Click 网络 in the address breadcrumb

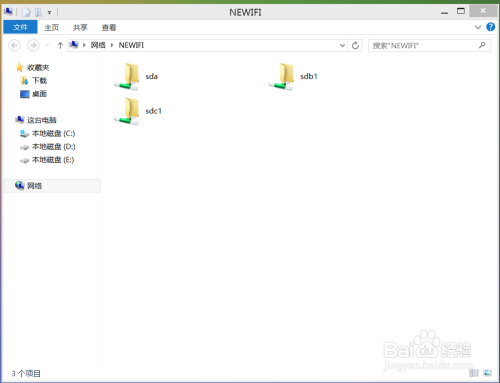[x=98, y=45]
